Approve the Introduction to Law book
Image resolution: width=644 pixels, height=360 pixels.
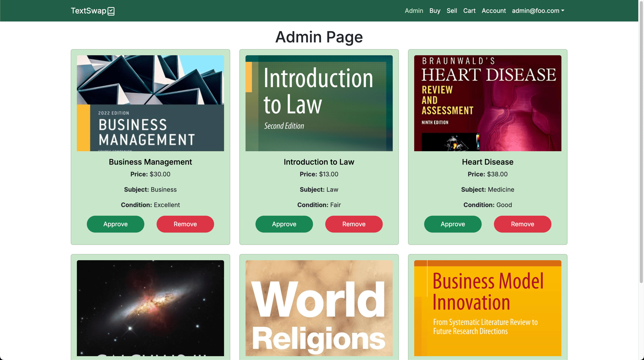pos(284,224)
